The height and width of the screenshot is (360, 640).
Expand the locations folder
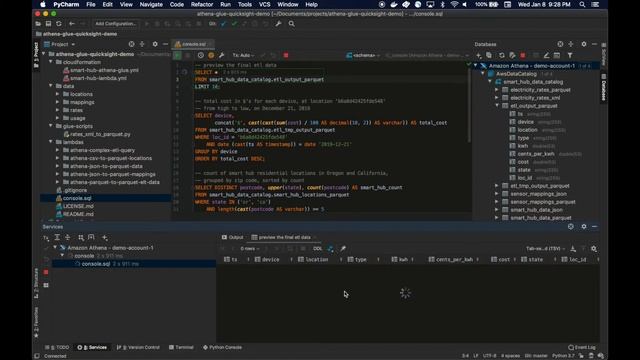click(x=58, y=94)
